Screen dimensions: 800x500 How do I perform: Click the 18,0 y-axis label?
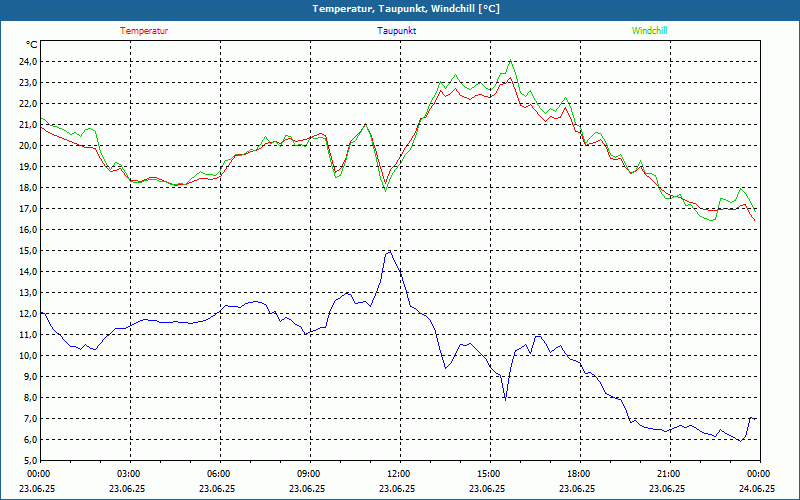29,188
